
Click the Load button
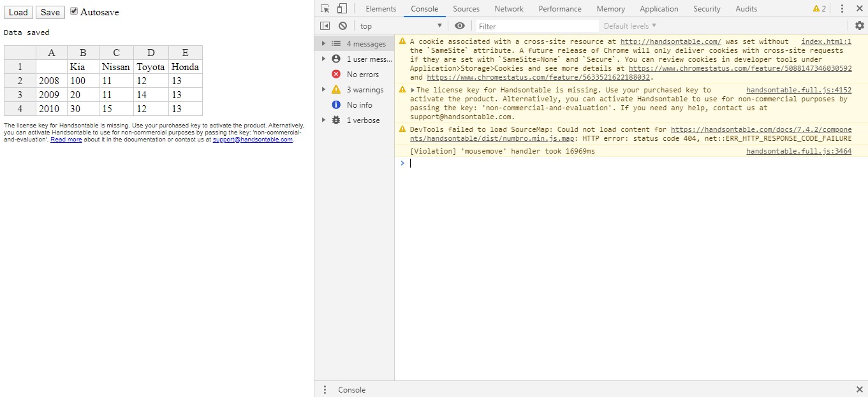(18, 12)
